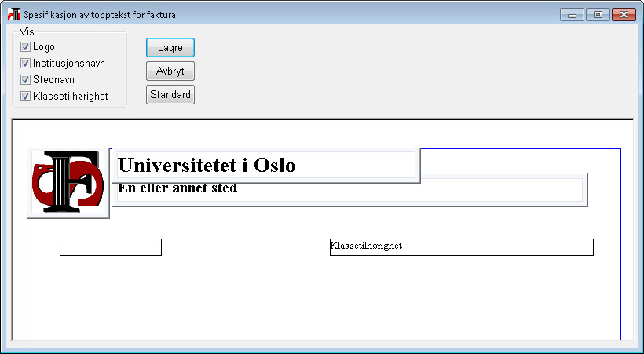Click the application icon in the title bar
This screenshot has height=354, width=644.
[14, 14]
